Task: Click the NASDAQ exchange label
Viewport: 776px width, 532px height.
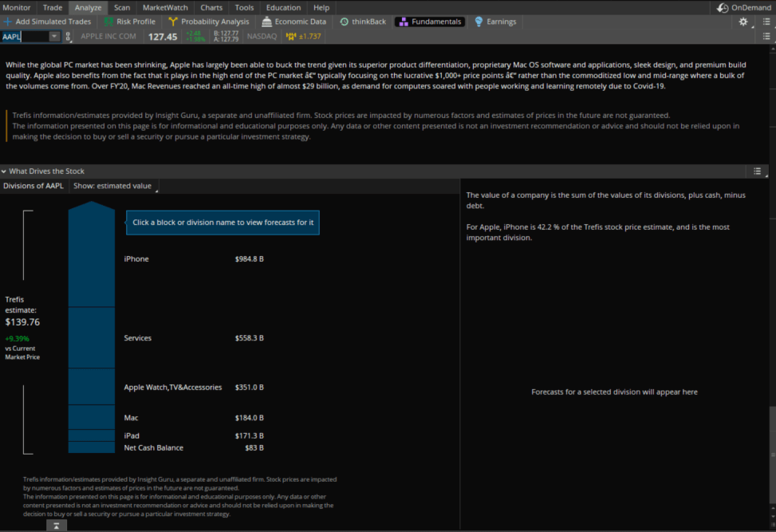Action: click(262, 37)
